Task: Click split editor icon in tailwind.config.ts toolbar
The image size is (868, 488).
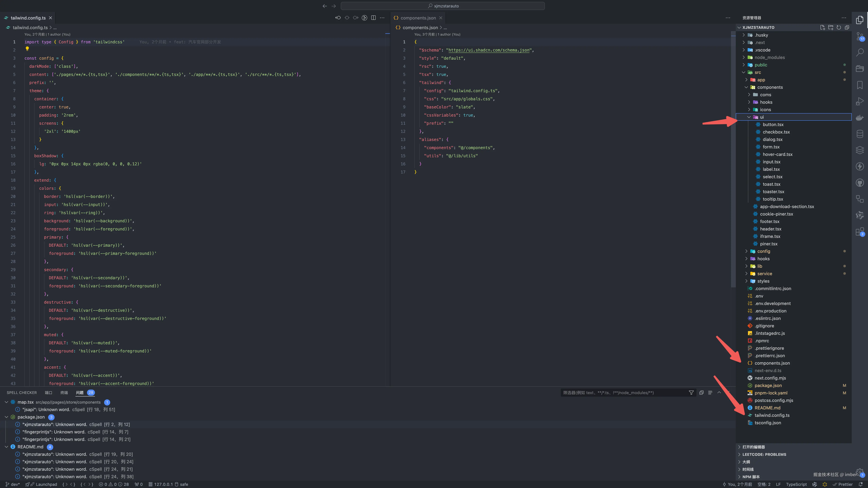Action: (x=373, y=18)
